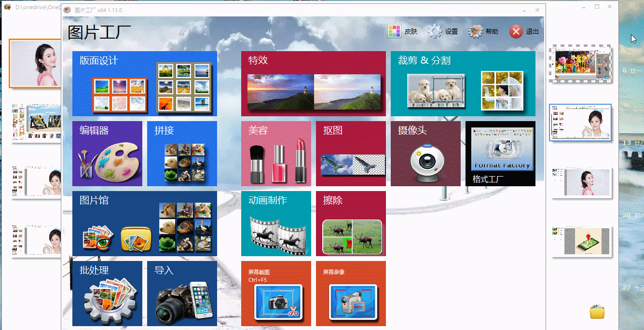This screenshot has width=644, height=330.
Task: Select the 美容 beauty makeup tile
Action: [x=276, y=153]
